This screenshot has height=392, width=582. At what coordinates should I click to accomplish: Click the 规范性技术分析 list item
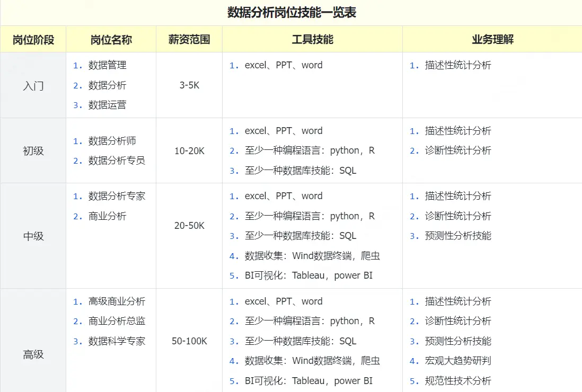pyautogui.click(x=458, y=381)
